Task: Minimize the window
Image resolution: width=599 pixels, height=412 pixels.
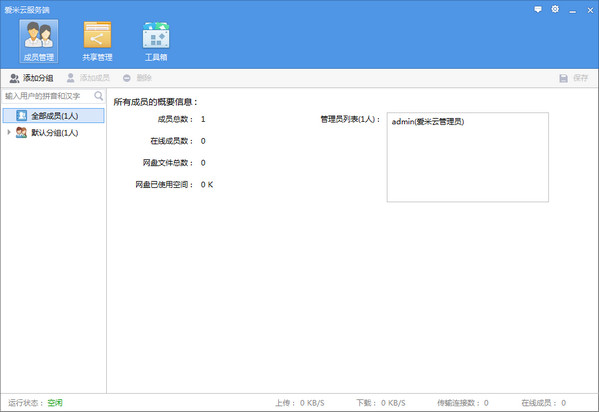Action: [572, 10]
